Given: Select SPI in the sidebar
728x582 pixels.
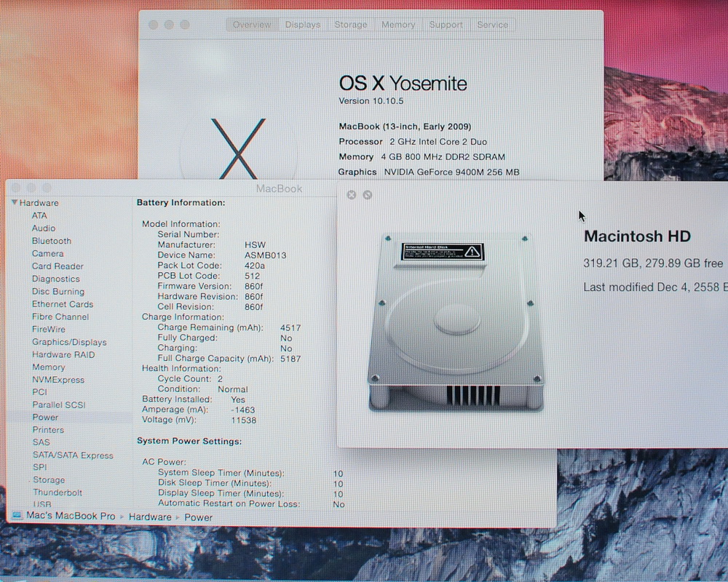Looking at the screenshot, I should coord(39,467).
